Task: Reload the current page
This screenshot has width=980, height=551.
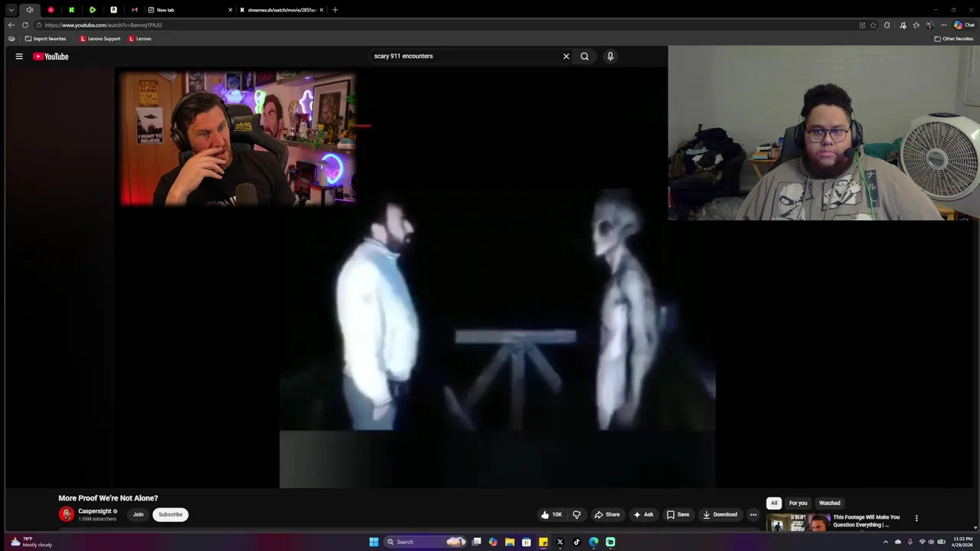Action: point(25,24)
